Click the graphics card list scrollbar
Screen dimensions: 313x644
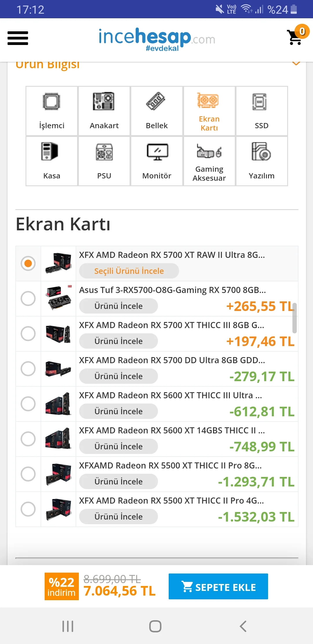click(294, 318)
